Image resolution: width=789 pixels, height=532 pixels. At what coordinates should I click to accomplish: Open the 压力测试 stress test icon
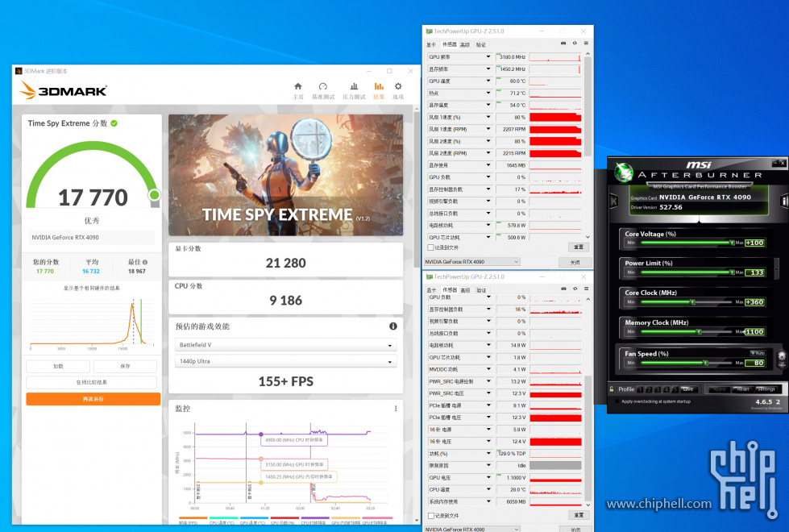pyautogui.click(x=354, y=86)
